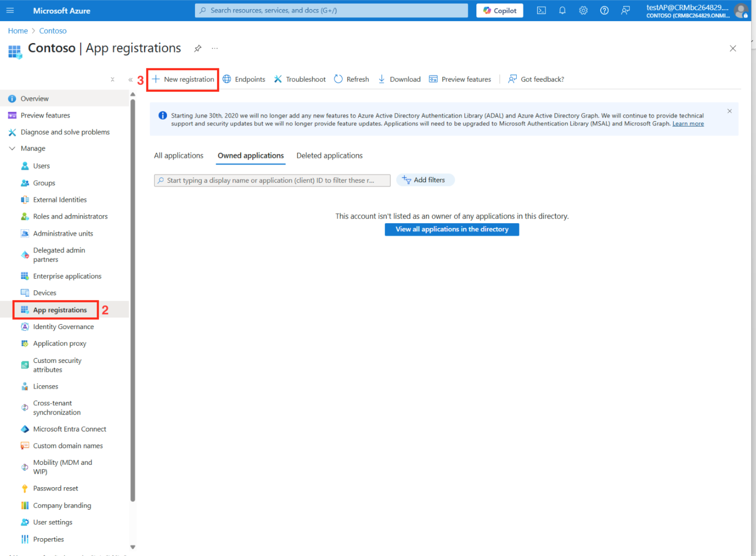Open Preview features from the toolbar
The height and width of the screenshot is (556, 756).
click(x=460, y=79)
